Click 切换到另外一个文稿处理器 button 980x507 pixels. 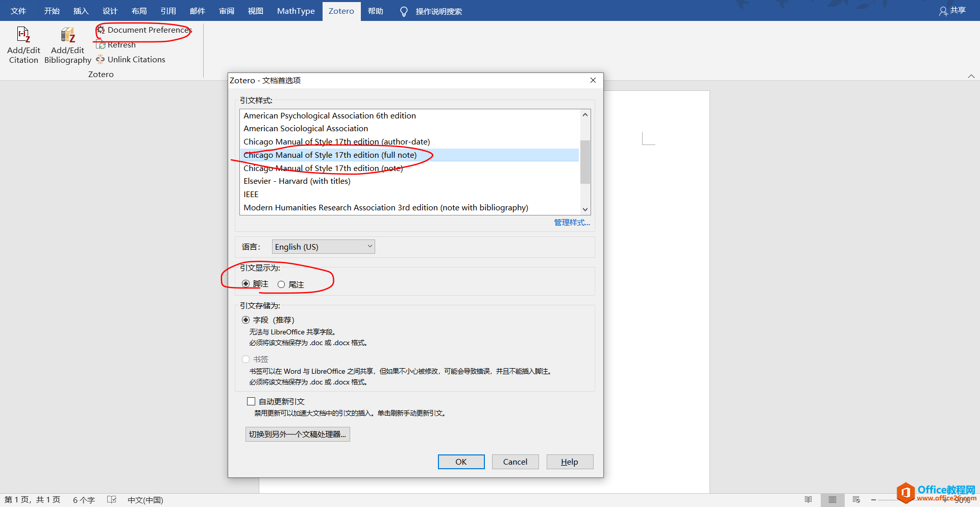[x=298, y=434]
